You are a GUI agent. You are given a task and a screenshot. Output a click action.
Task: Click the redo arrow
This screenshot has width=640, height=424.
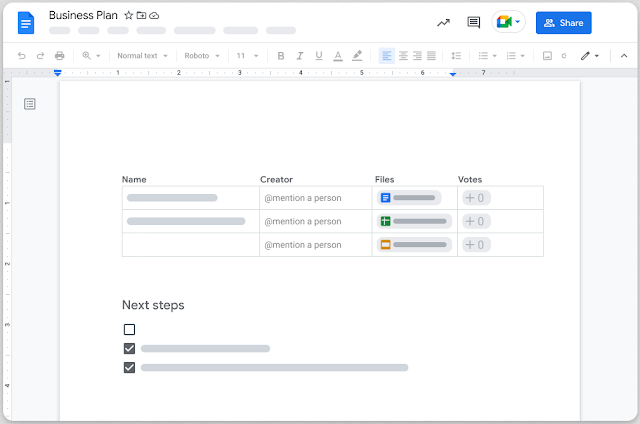click(40, 55)
